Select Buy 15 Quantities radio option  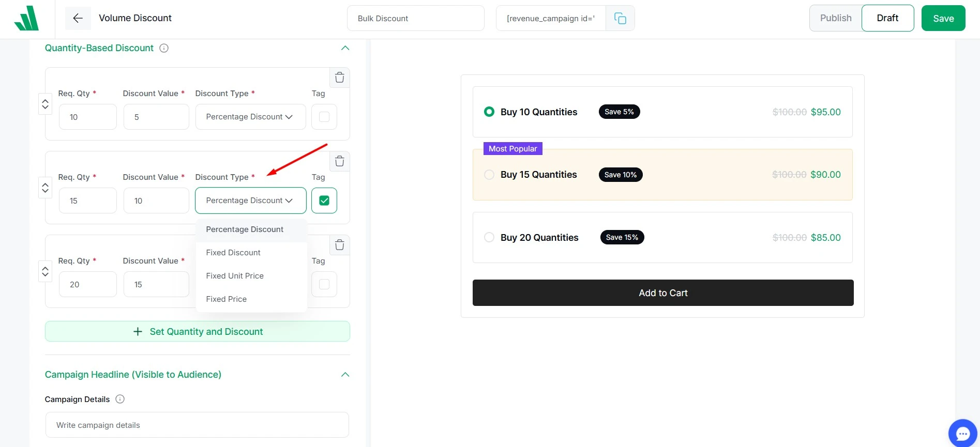pyautogui.click(x=489, y=175)
